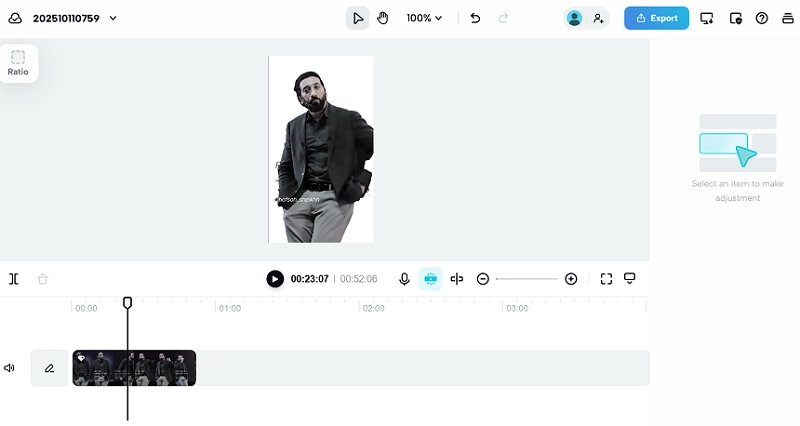Activate the hand pan tool
Screen dimensions: 800x426
pyautogui.click(x=383, y=18)
